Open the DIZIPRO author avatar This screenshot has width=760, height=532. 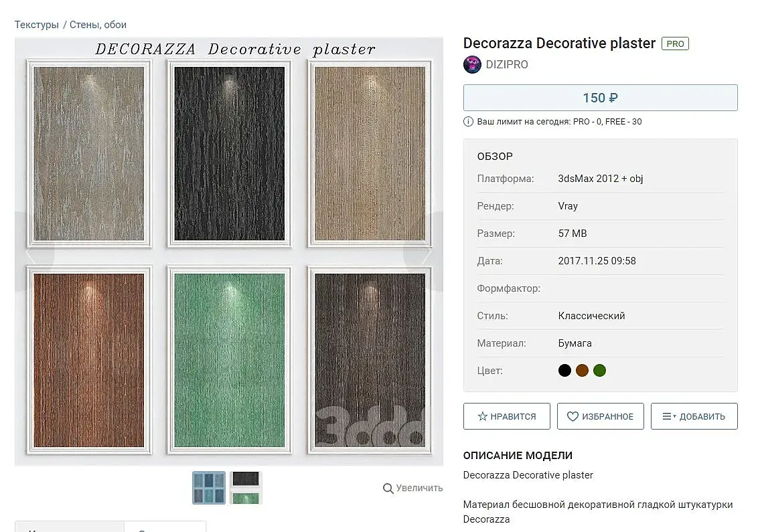472,64
